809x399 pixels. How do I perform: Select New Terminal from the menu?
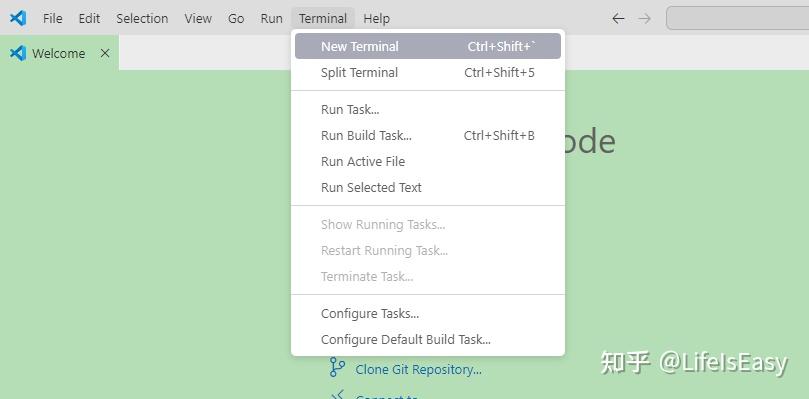coord(428,46)
